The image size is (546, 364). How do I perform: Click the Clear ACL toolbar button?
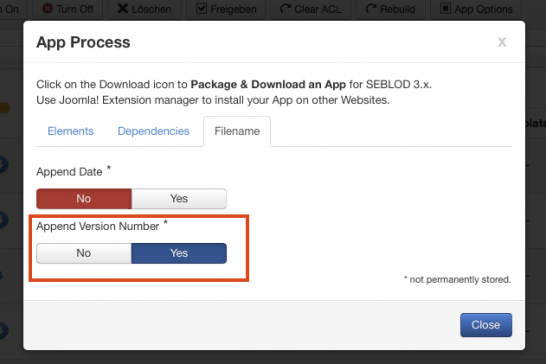[311, 9]
